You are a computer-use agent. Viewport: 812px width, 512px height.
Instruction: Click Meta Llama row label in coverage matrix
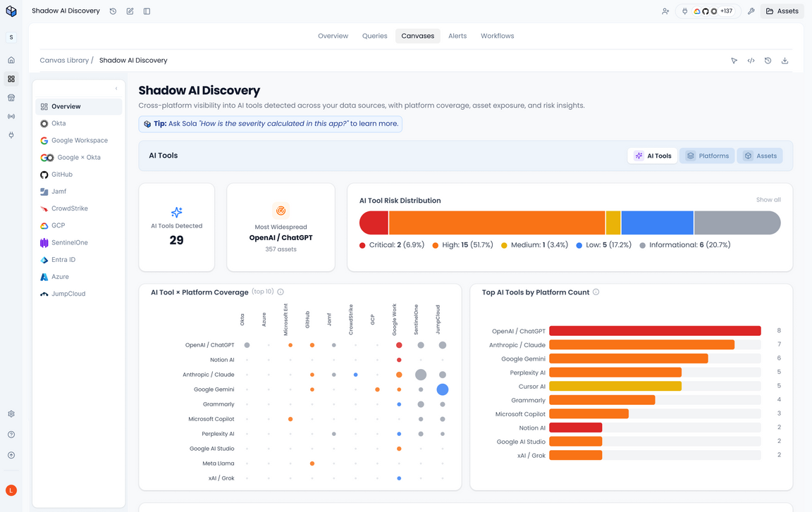coord(218,463)
